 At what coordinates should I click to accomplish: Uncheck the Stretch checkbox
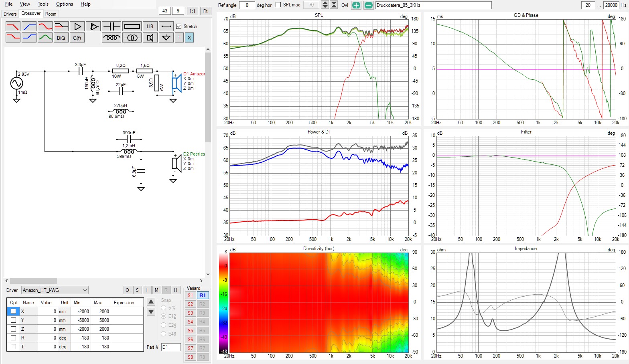pyautogui.click(x=179, y=26)
